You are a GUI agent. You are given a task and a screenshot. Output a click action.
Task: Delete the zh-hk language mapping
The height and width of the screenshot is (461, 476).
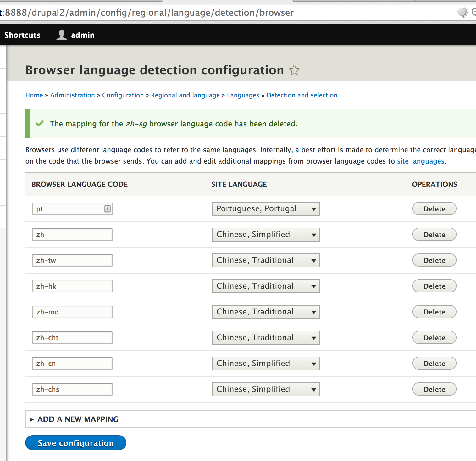coord(434,286)
